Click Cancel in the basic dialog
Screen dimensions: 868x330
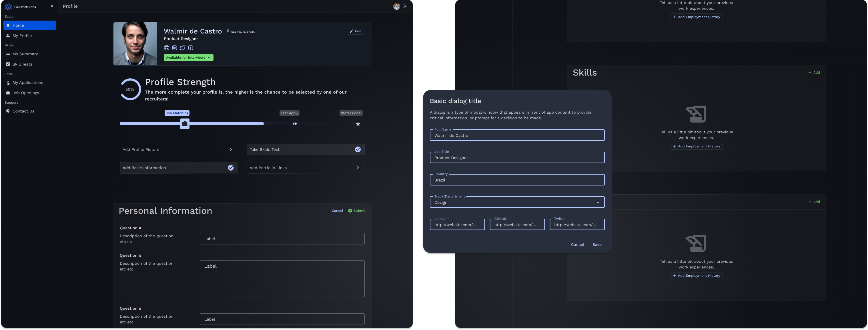[x=578, y=245]
